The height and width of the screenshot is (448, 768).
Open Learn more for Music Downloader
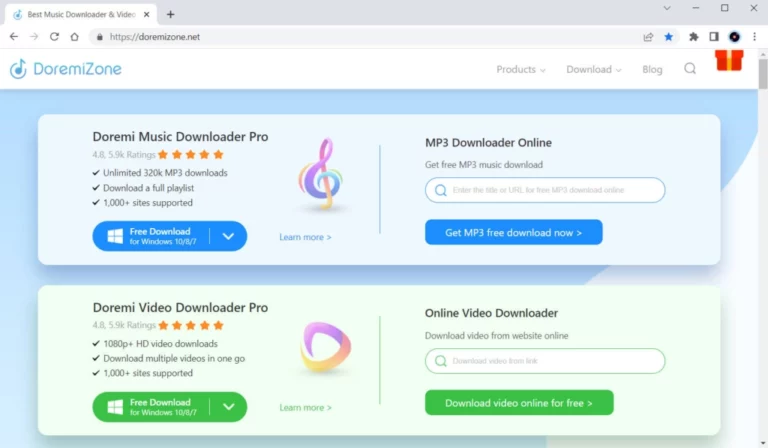click(305, 237)
